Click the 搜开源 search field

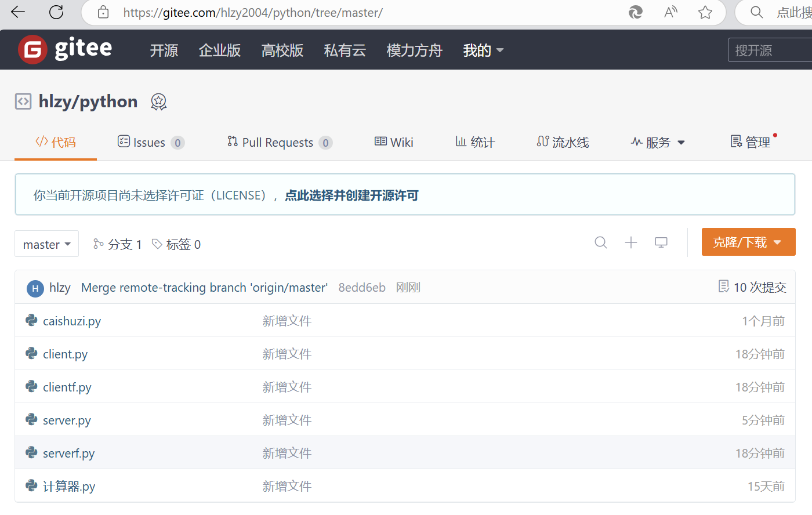coord(770,50)
